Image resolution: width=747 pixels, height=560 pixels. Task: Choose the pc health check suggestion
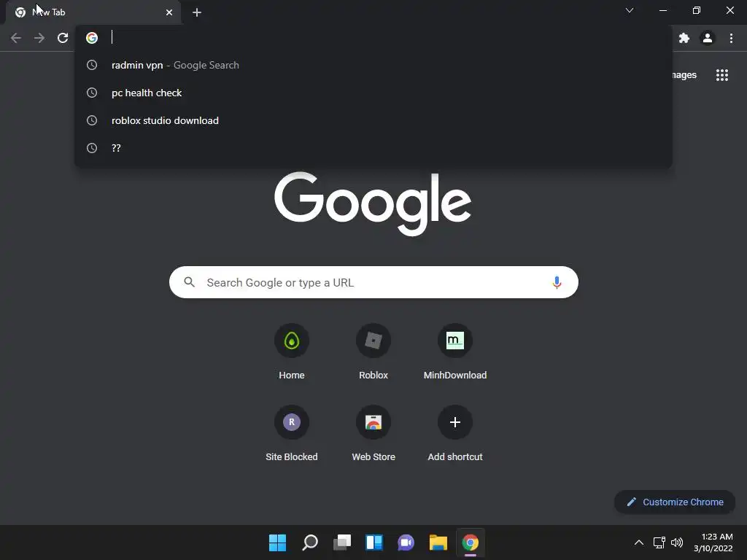(373, 93)
